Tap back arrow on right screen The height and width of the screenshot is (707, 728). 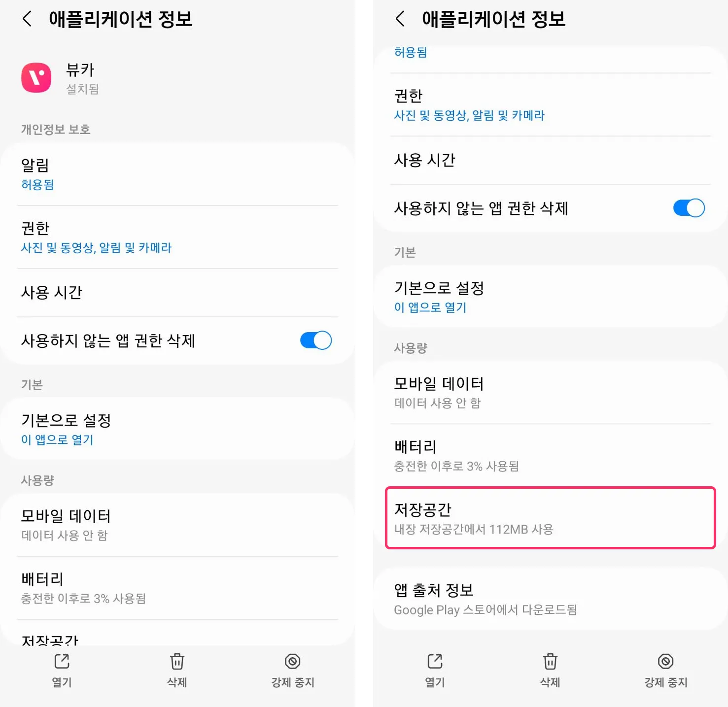click(x=400, y=19)
